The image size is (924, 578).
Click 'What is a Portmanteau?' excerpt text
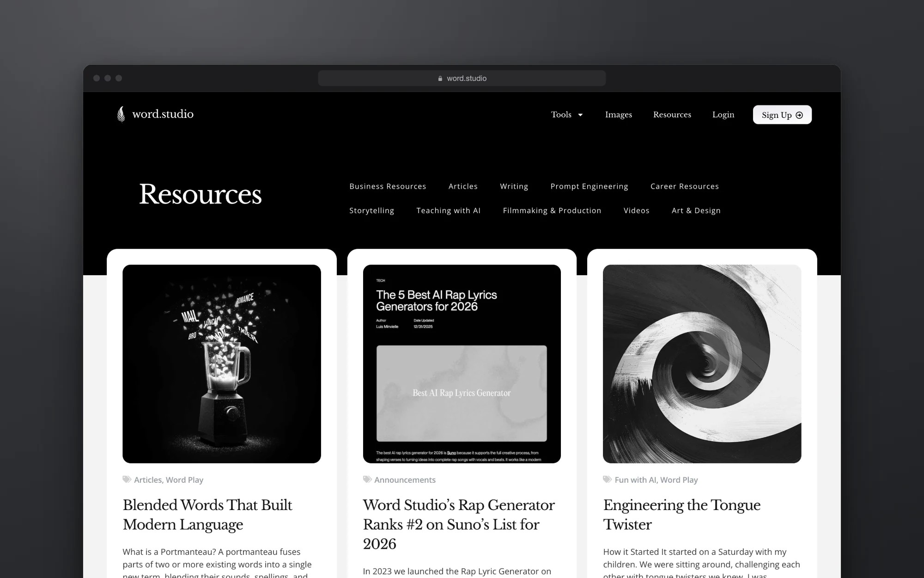169,552
